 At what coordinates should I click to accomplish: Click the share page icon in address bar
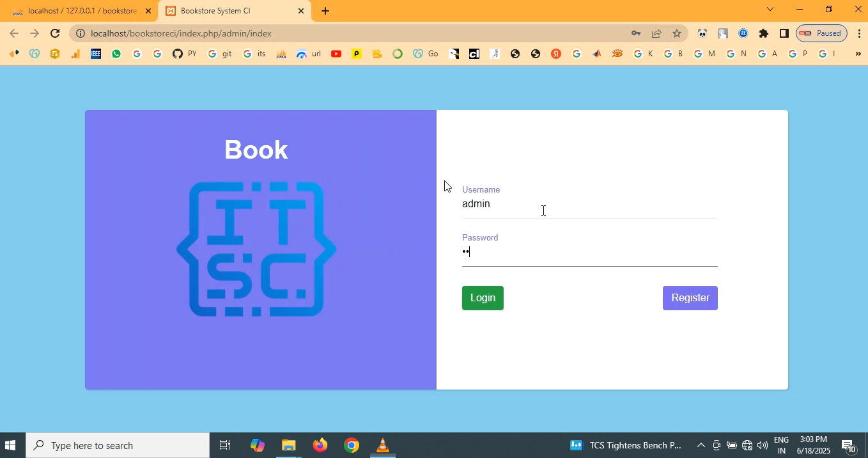pyautogui.click(x=656, y=33)
